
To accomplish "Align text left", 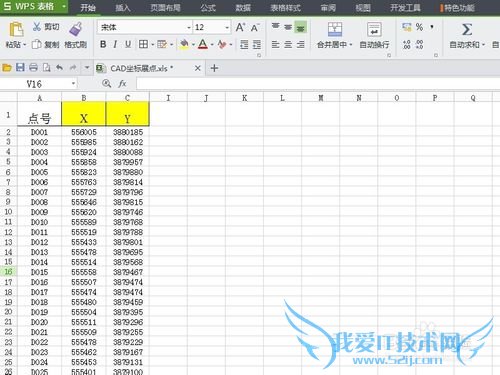I will pos(275,44).
